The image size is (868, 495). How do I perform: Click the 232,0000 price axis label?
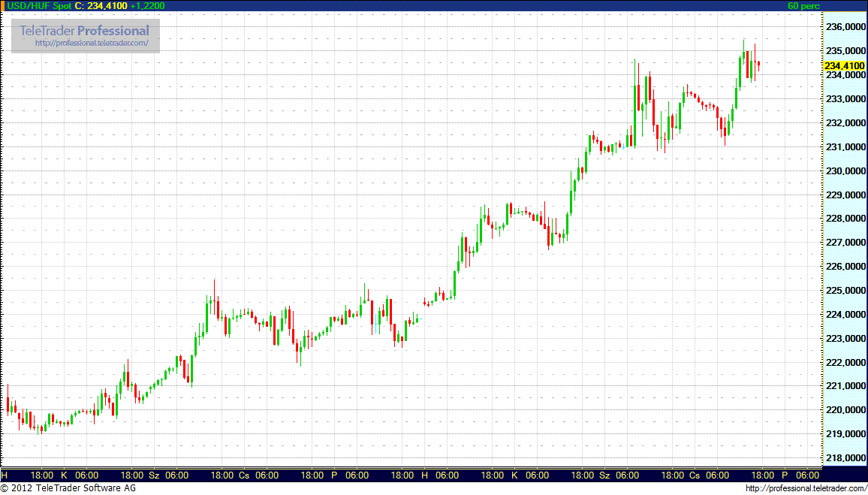point(845,123)
